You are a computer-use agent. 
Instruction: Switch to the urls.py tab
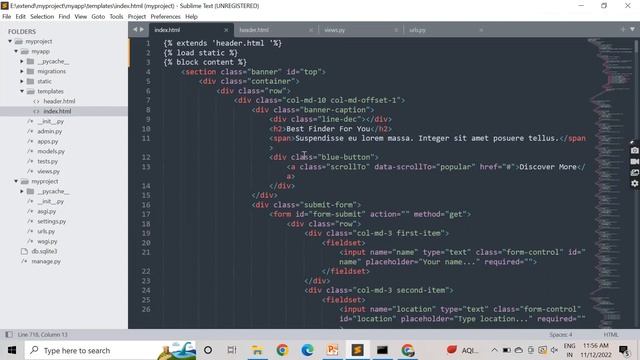click(x=417, y=30)
